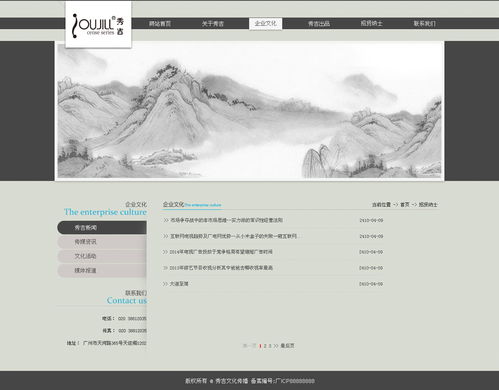Screen dimensions: 499x390
Task: Open the second news article about 互联网电视
Action: [233, 236]
